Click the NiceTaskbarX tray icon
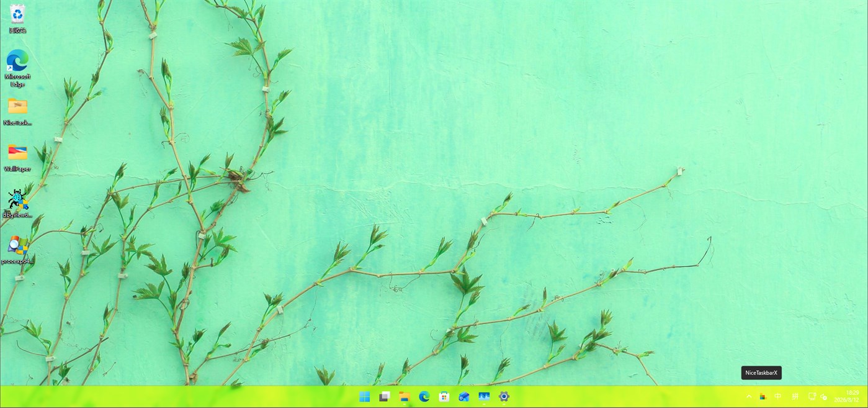 click(x=763, y=397)
